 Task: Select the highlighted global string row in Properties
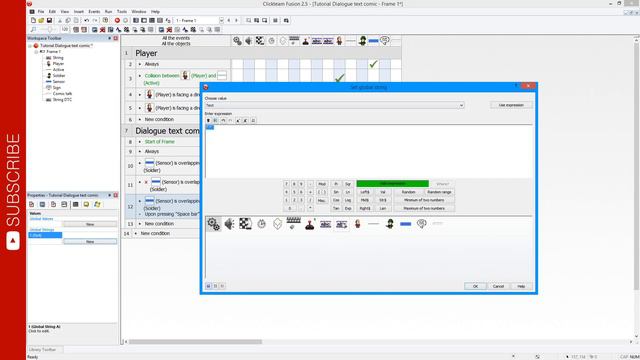pos(45,235)
